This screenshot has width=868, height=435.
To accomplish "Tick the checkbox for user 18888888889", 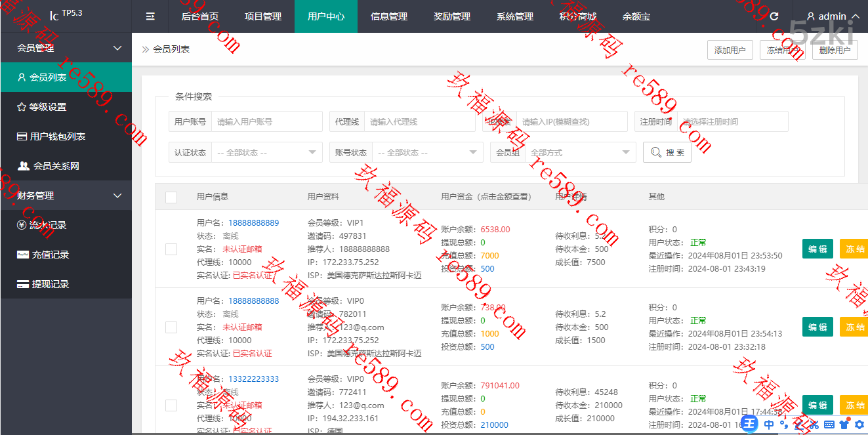I will pyautogui.click(x=171, y=249).
